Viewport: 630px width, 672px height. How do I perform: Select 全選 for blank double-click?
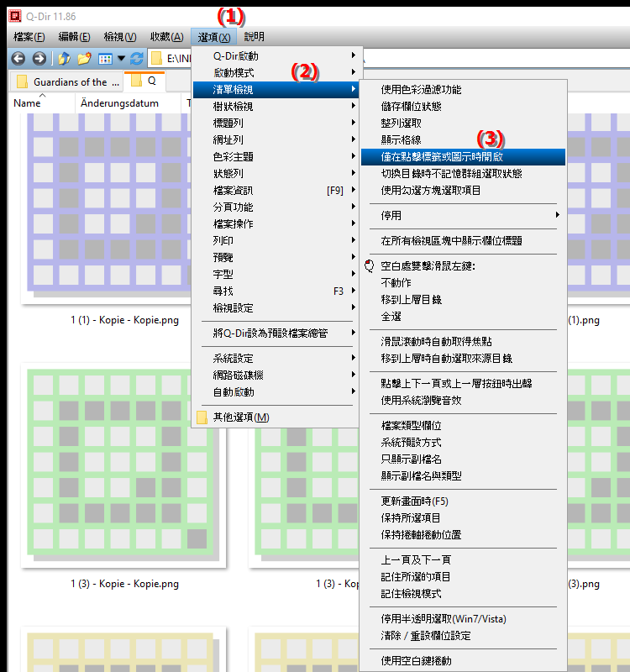pyautogui.click(x=464, y=317)
